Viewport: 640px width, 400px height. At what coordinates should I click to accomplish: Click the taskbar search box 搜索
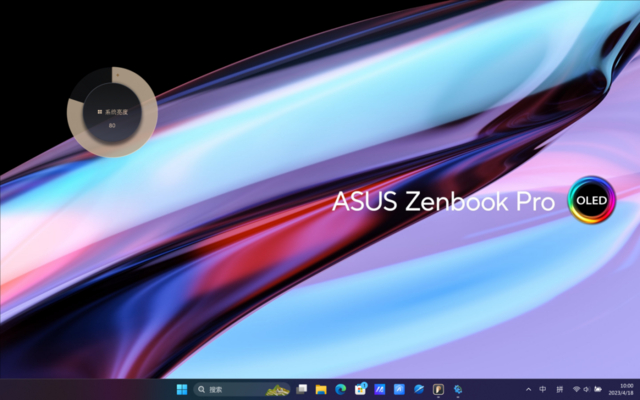click(x=242, y=389)
